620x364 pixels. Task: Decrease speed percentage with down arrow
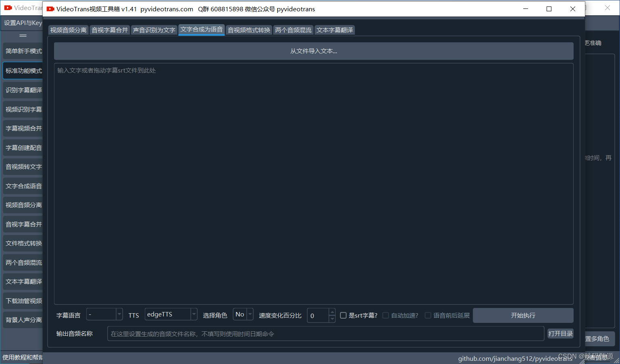[x=332, y=319]
